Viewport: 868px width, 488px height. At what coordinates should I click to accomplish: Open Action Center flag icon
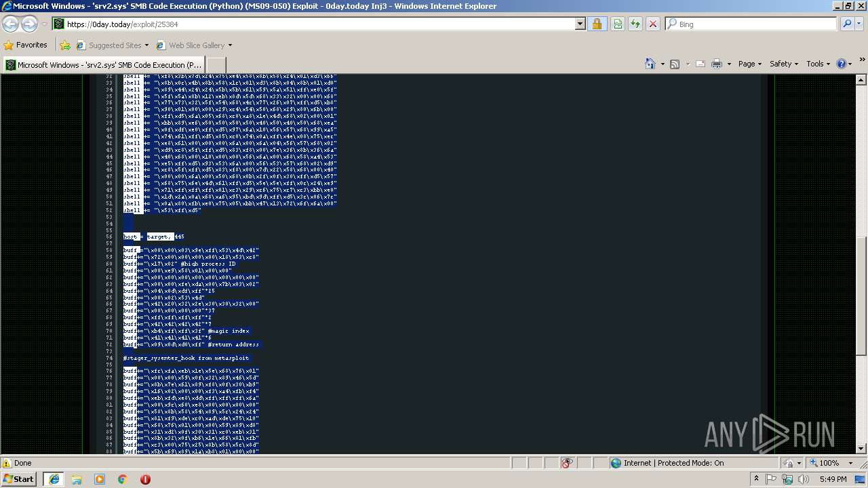[x=771, y=479]
